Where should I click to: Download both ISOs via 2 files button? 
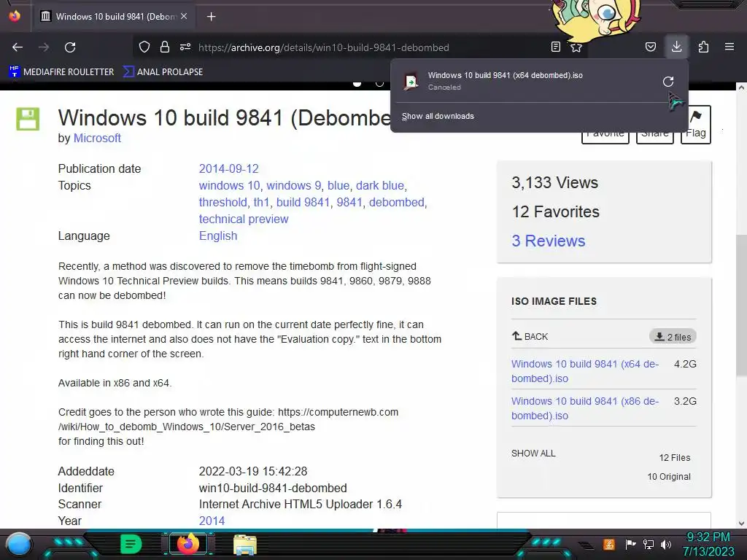click(673, 337)
